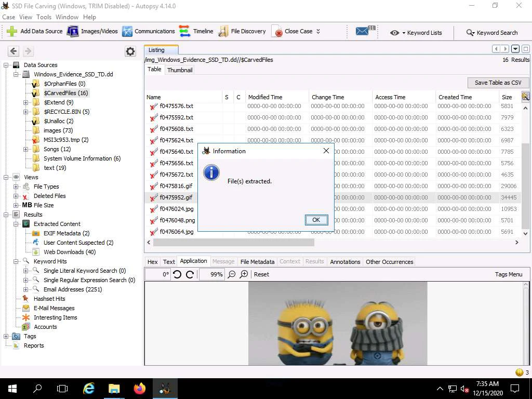Open the Other Occurrences tab
The width and height of the screenshot is (532, 399).
click(x=390, y=262)
